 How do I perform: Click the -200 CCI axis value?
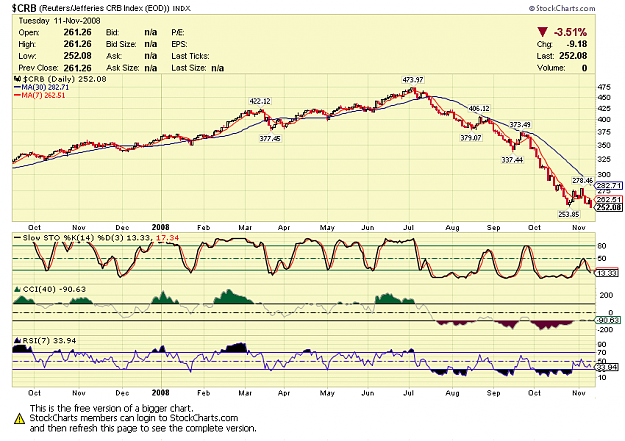[606, 329]
